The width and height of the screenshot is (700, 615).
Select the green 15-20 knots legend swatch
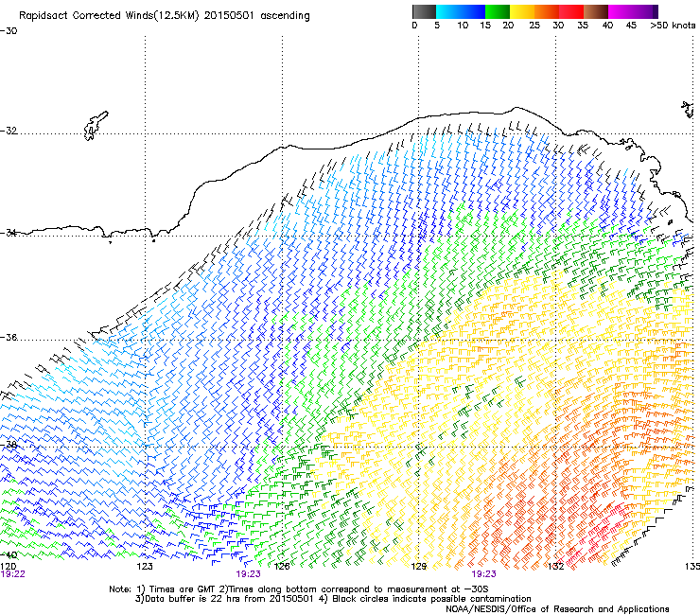[498, 11]
